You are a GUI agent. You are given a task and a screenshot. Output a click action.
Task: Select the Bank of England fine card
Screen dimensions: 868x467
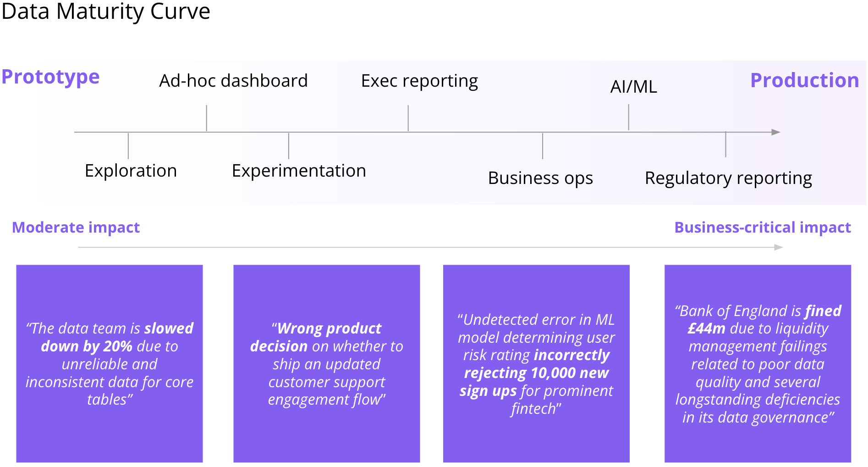point(758,363)
